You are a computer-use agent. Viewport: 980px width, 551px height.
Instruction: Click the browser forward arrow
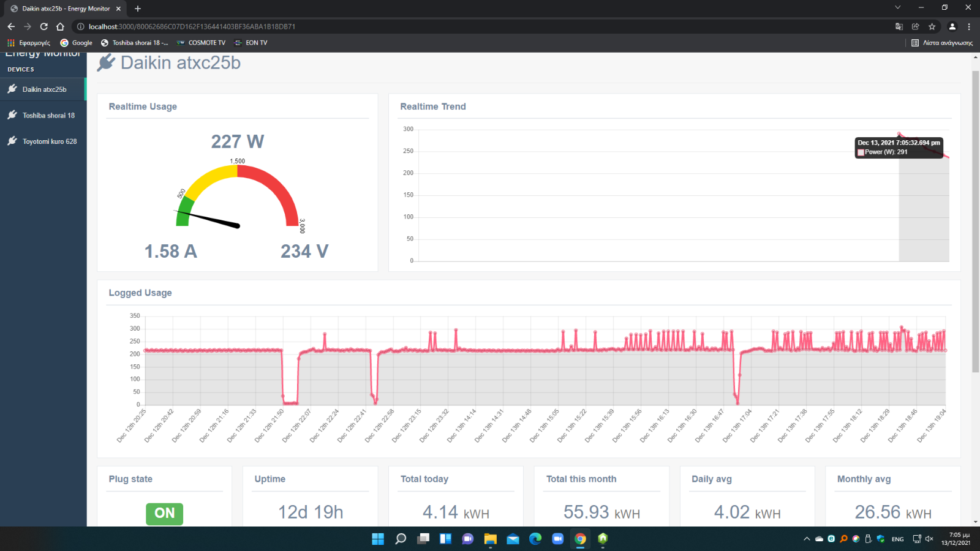tap(28, 26)
